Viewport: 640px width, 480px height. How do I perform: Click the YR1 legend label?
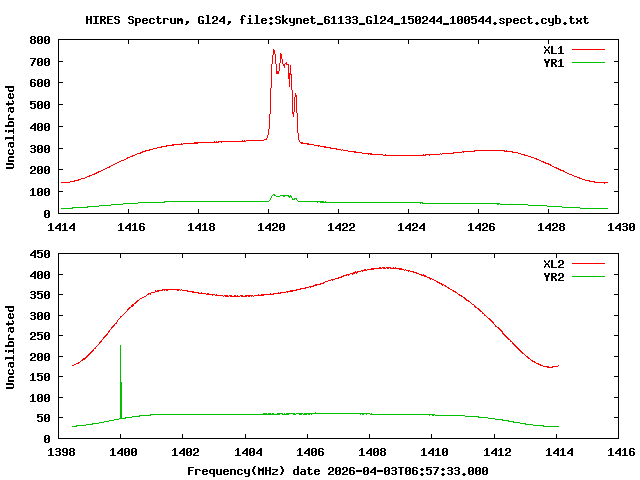[x=553, y=63]
